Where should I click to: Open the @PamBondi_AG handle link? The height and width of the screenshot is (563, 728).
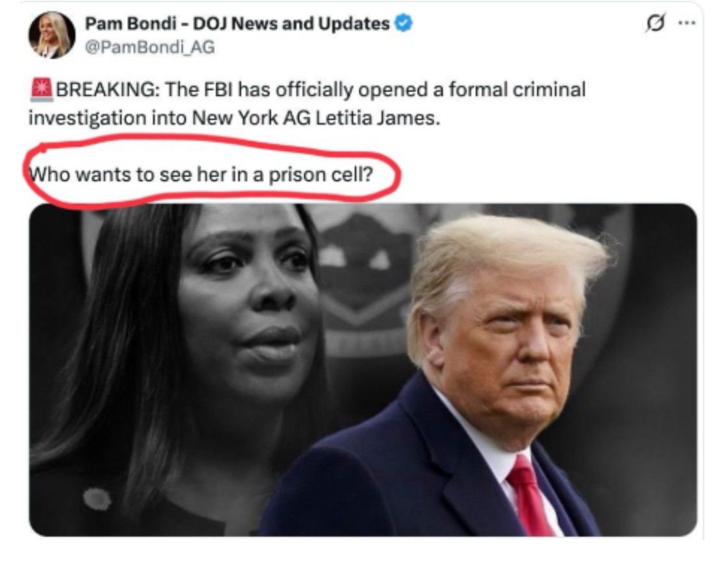point(149,47)
